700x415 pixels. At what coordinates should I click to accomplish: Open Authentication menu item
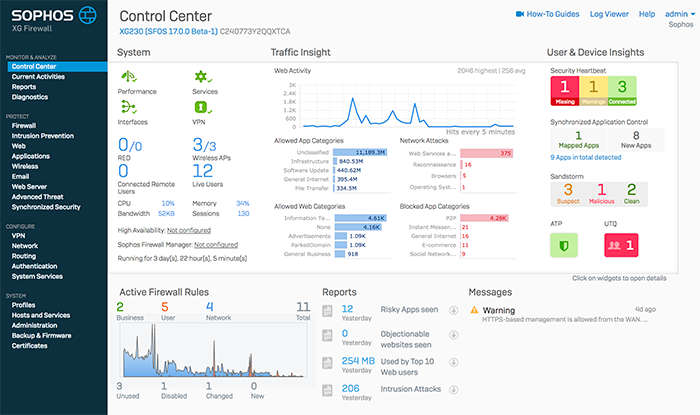pos(34,266)
